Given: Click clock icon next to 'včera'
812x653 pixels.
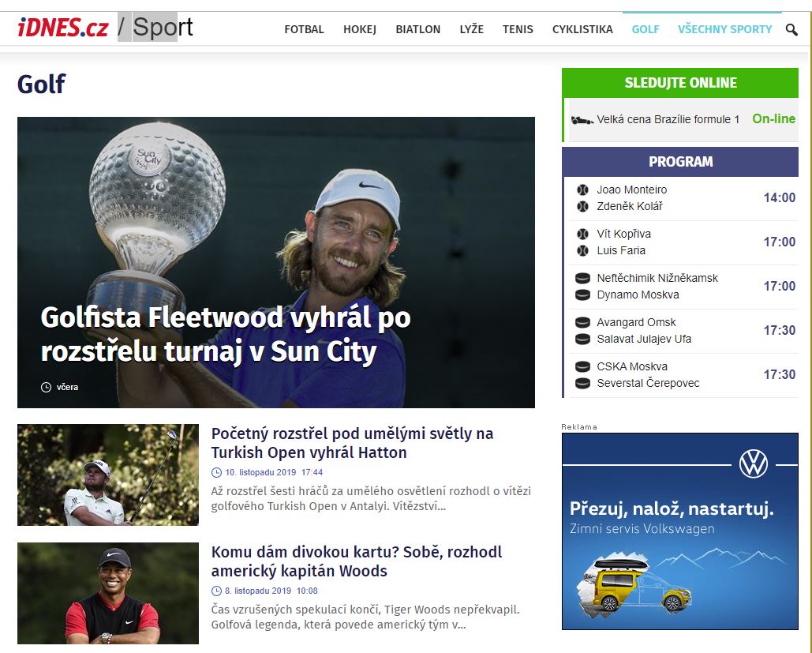Looking at the screenshot, I should 46,387.
